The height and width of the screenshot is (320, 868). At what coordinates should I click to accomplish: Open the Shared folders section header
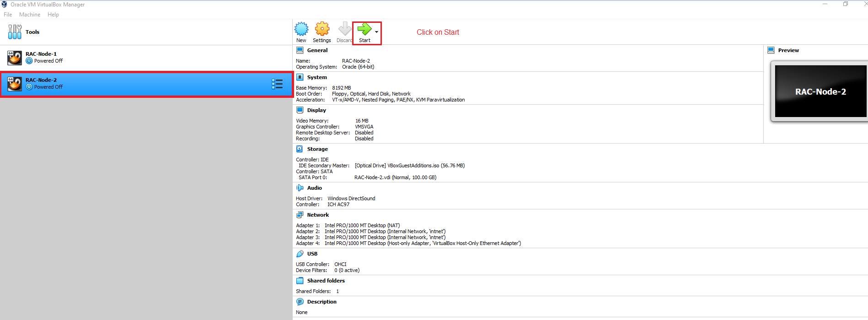326,281
